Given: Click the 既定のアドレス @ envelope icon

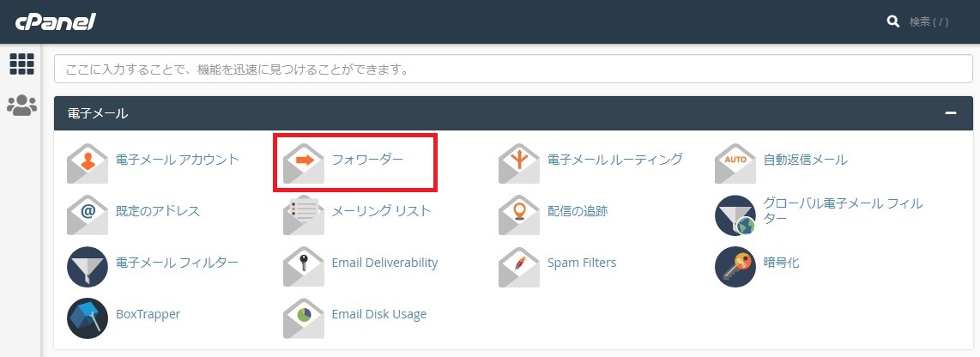Looking at the screenshot, I should tap(88, 215).
